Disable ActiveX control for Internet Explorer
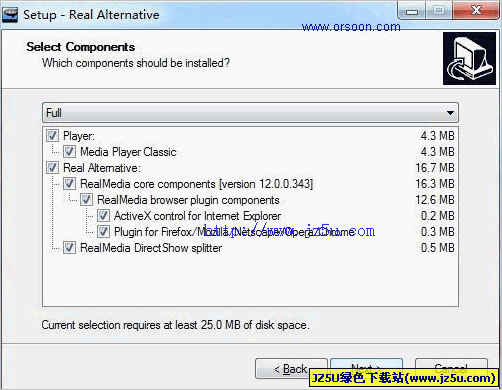This screenshot has width=502, height=390. click(103, 216)
